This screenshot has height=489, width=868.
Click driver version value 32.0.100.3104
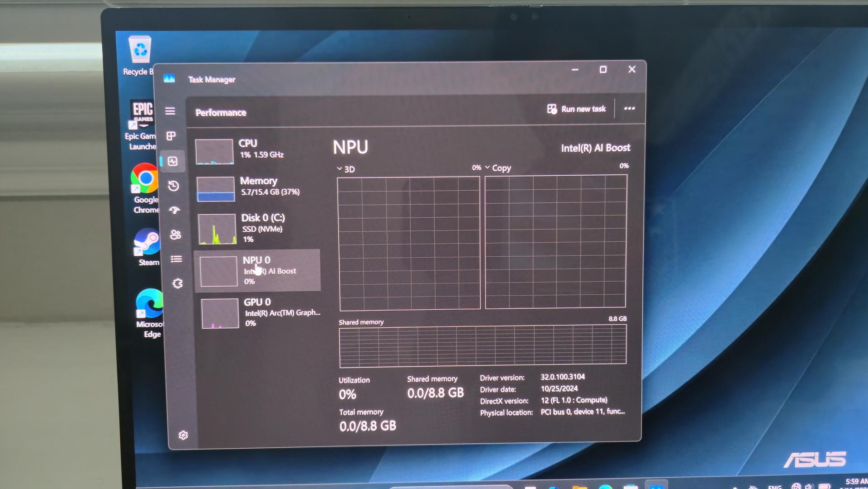coord(563,377)
